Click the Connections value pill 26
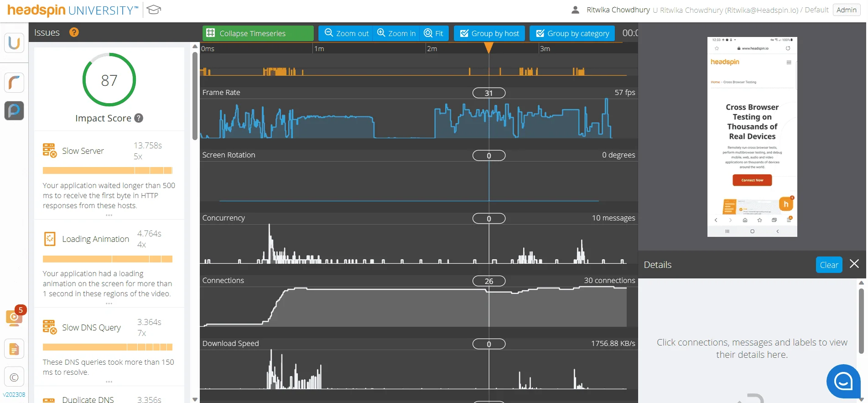 [x=489, y=281]
